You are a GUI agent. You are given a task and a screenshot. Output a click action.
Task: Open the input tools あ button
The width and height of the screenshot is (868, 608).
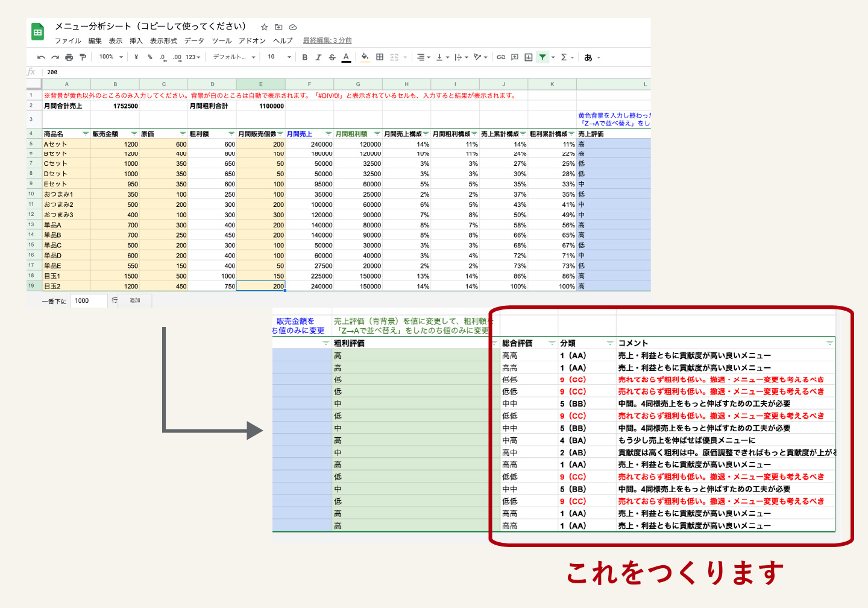[x=588, y=57]
